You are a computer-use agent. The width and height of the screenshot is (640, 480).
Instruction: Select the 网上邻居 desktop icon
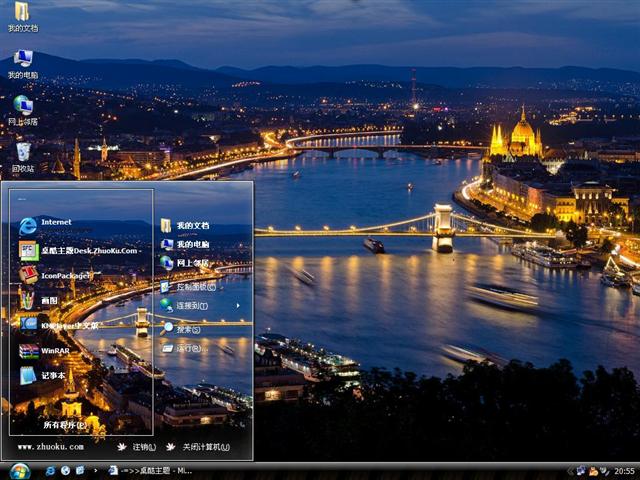click(23, 111)
